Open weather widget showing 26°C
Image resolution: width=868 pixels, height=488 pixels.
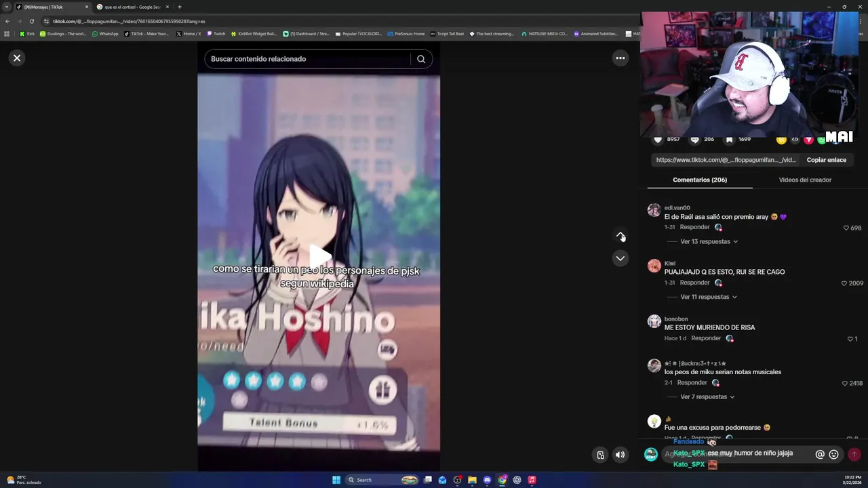(x=24, y=480)
